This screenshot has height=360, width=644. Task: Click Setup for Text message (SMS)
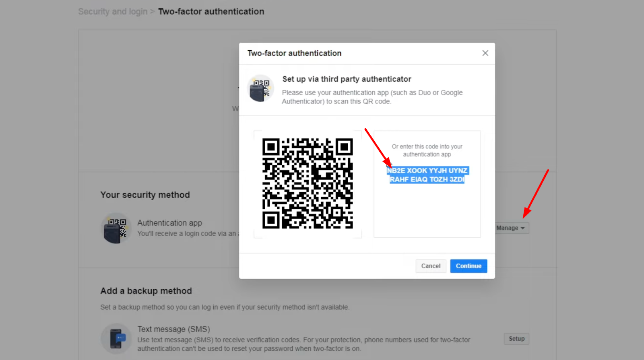(x=516, y=339)
